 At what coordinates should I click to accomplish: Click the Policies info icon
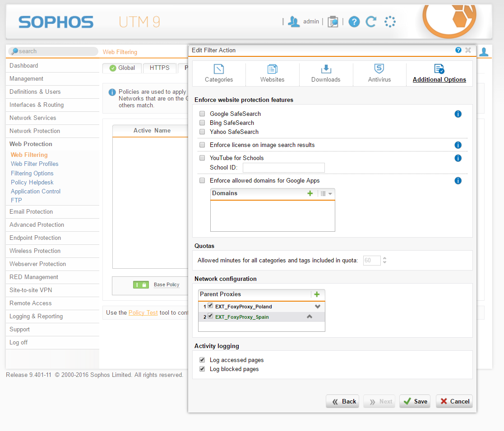pyautogui.click(x=112, y=92)
